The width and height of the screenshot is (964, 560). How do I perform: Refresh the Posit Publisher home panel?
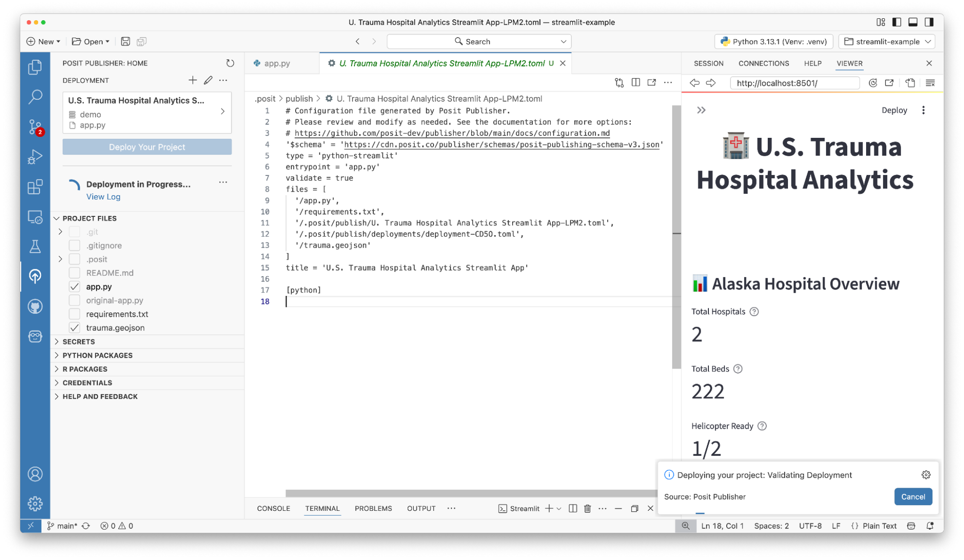click(230, 63)
